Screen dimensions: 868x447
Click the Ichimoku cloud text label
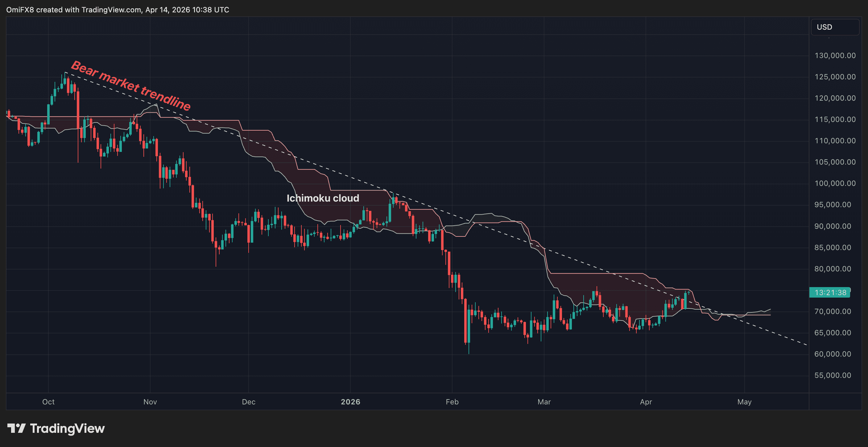tap(322, 198)
